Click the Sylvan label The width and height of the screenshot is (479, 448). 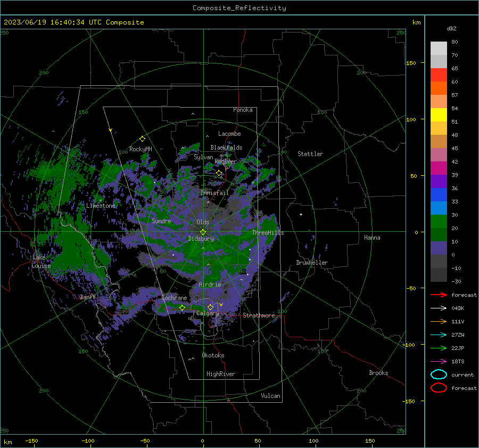203,158
